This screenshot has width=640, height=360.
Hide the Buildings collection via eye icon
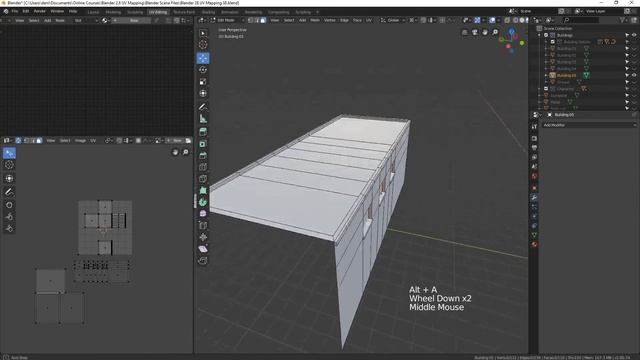click(x=634, y=35)
